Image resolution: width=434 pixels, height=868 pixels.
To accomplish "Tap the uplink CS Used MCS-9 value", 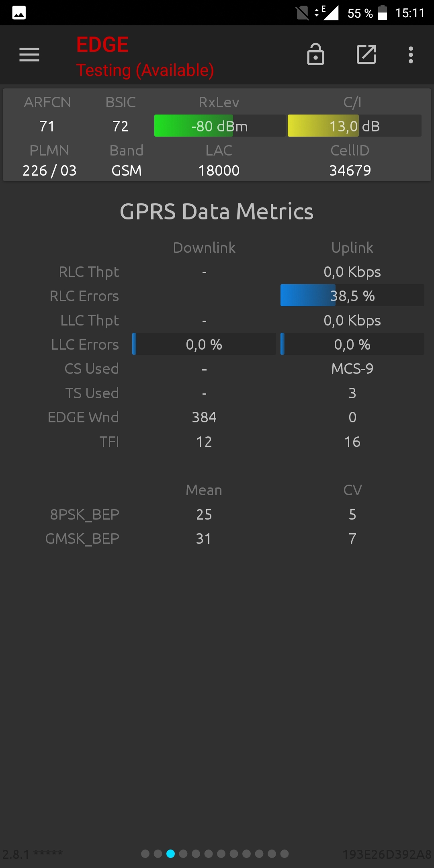I will tap(352, 368).
